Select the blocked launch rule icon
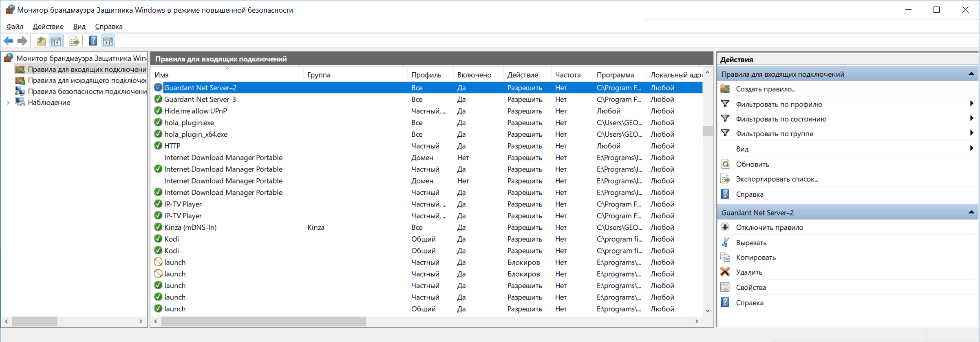 click(x=158, y=262)
